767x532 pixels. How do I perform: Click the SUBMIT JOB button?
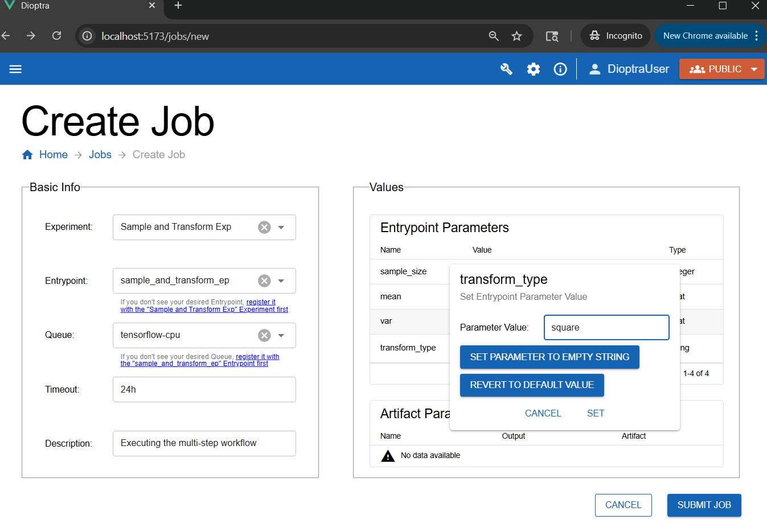pyautogui.click(x=704, y=505)
